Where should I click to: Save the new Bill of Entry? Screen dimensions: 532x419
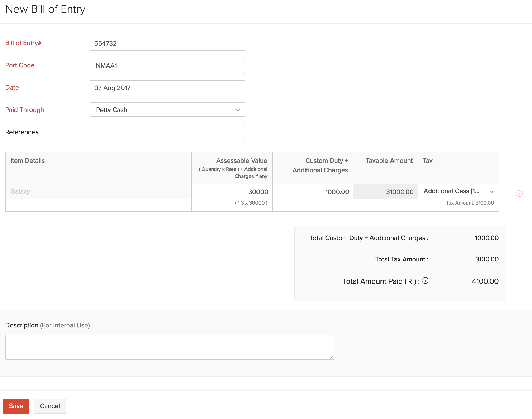coord(16,406)
